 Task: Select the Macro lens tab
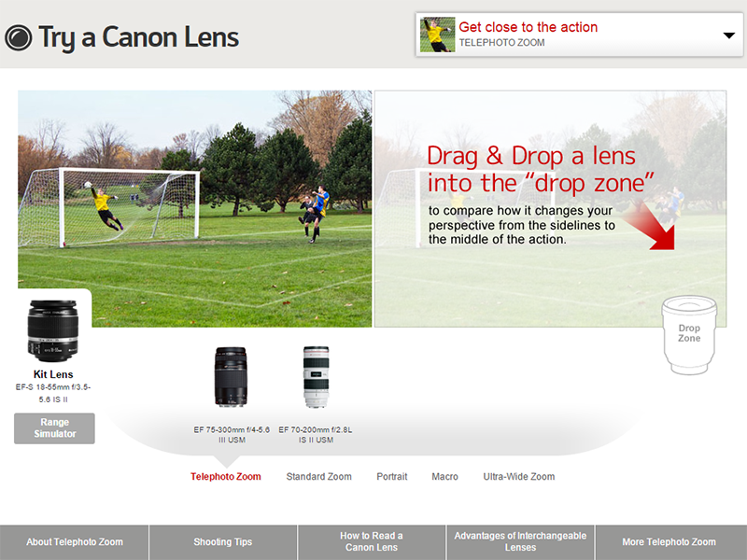coord(445,477)
